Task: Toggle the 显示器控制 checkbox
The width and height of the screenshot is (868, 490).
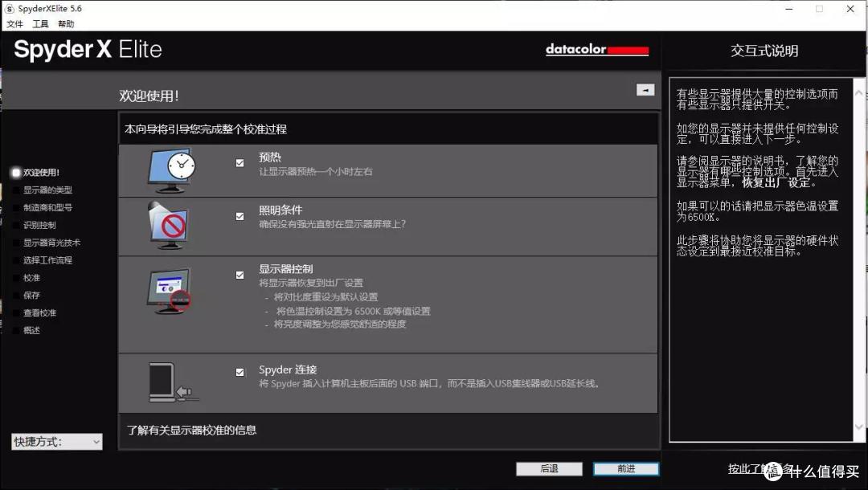Action: coord(240,275)
